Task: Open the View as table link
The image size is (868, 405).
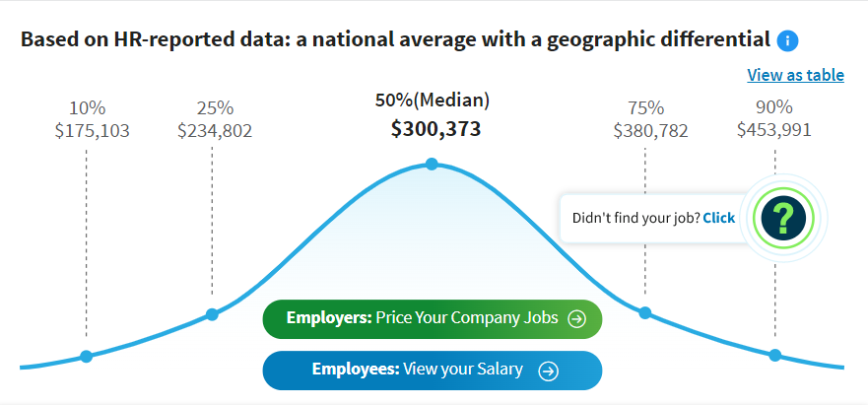Action: (795, 75)
